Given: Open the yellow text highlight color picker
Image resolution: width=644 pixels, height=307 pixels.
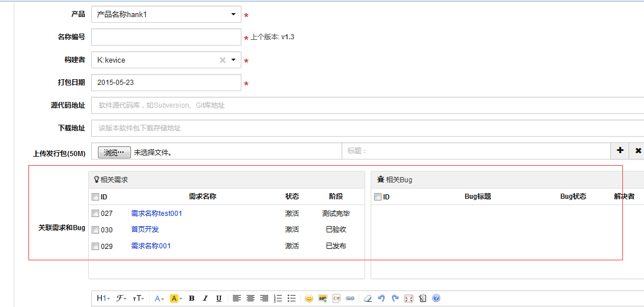Looking at the screenshot, I should pyautogui.click(x=175, y=298).
